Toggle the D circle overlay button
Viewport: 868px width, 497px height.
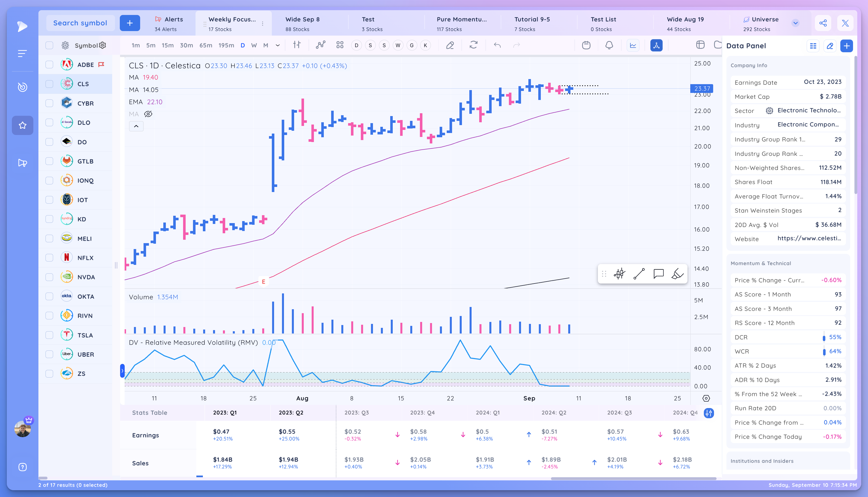(x=357, y=45)
